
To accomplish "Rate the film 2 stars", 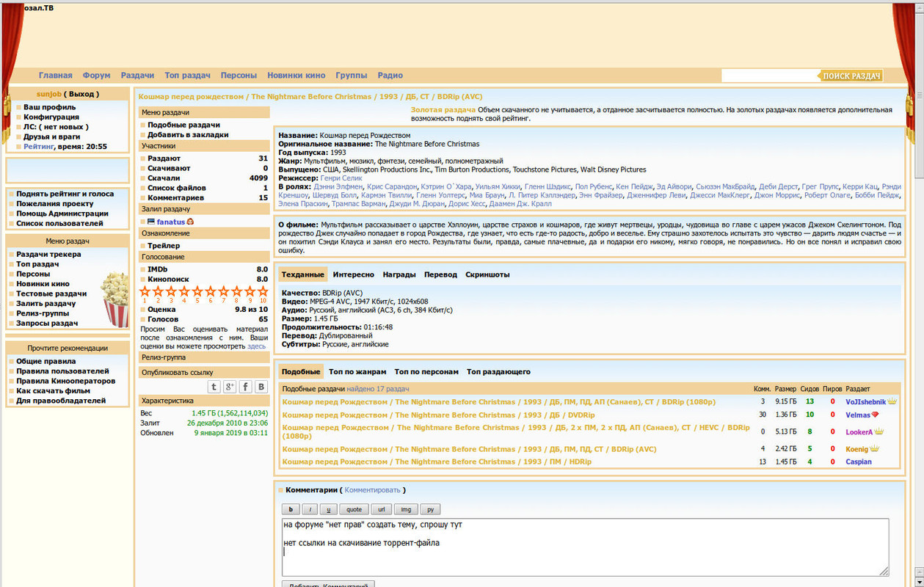I will coord(158,291).
